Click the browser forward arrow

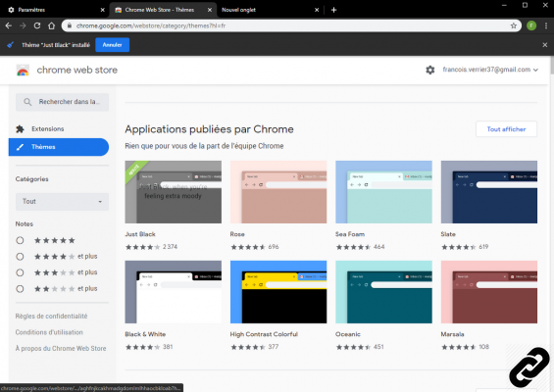(x=23, y=25)
